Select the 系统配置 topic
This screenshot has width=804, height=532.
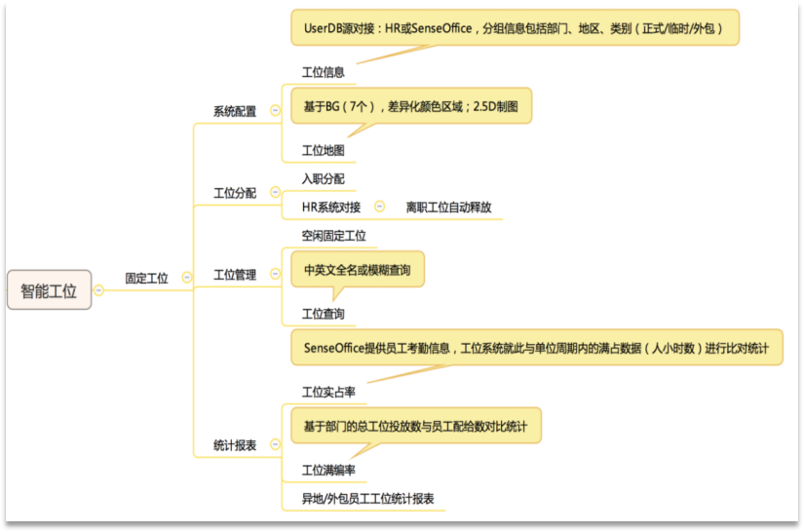pyautogui.click(x=235, y=111)
